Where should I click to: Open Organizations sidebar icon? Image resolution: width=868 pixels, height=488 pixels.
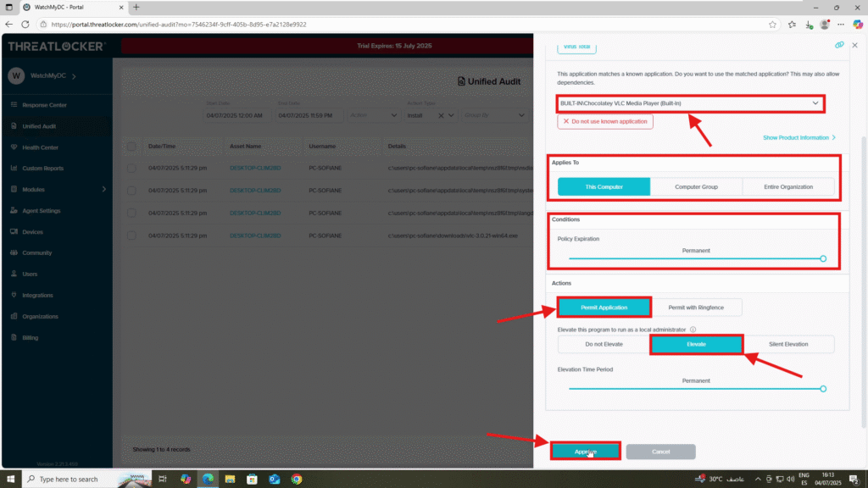(14, 317)
